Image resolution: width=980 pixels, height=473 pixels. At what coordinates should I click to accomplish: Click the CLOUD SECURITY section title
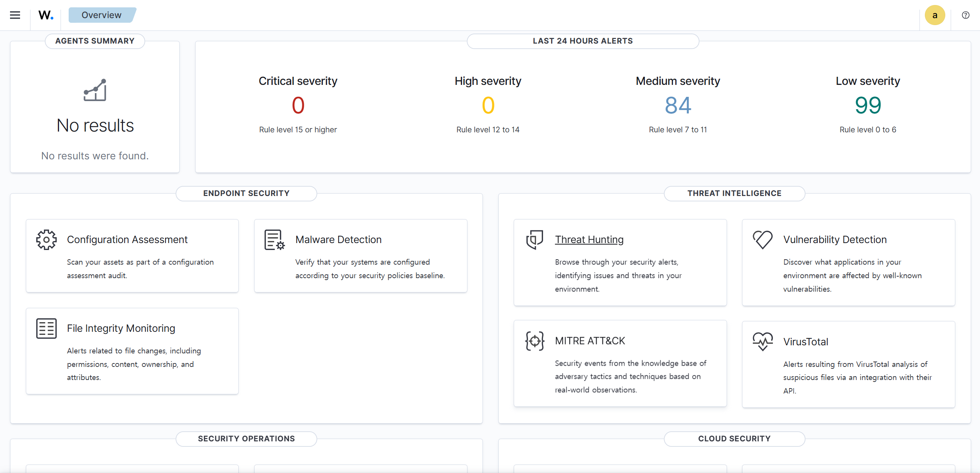click(x=734, y=439)
